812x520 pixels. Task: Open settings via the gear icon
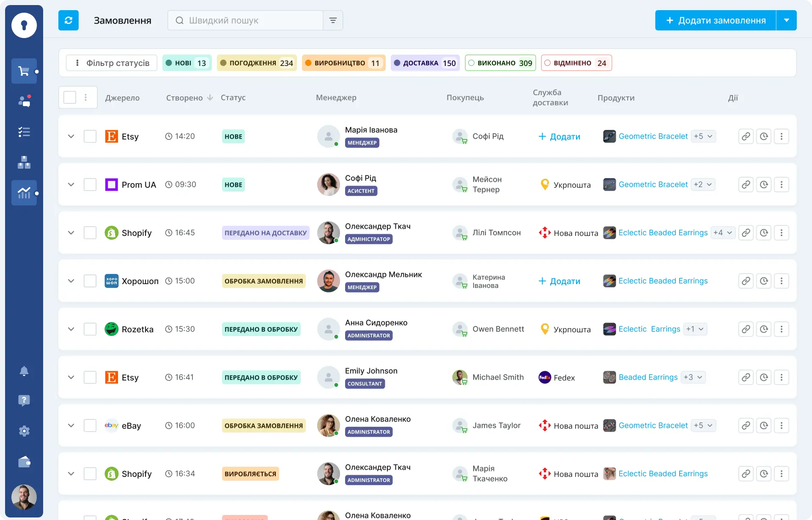click(x=24, y=431)
